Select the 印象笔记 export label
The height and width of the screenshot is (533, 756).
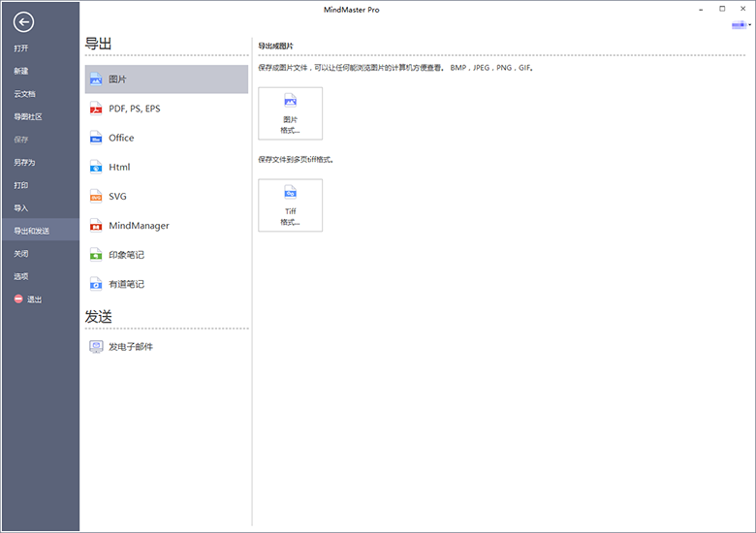(126, 255)
